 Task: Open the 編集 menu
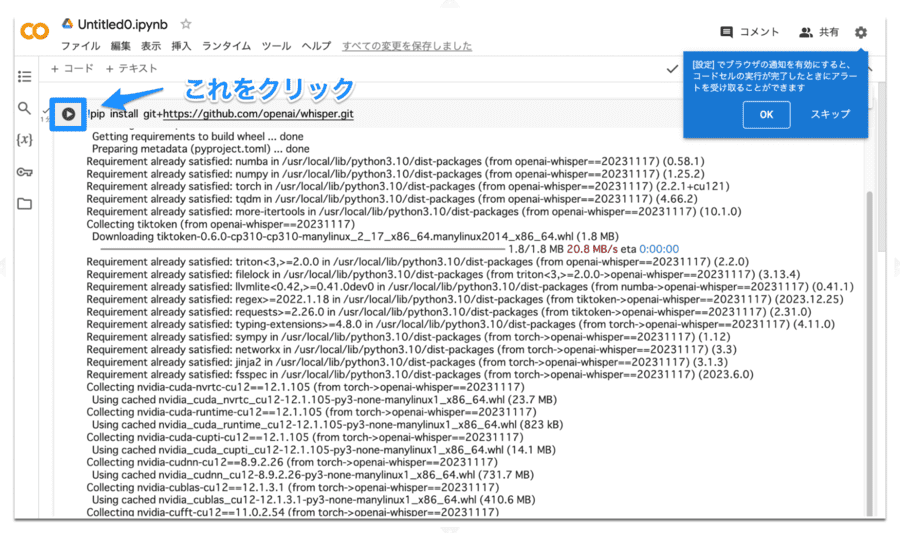(x=121, y=46)
